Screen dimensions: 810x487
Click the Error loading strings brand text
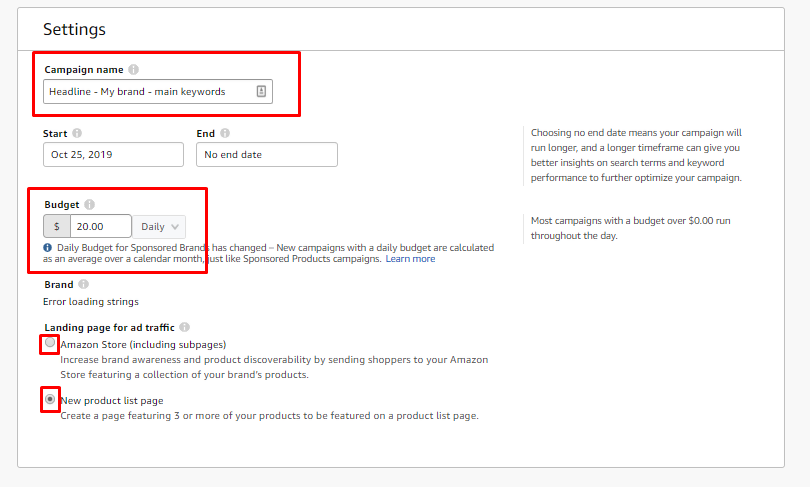[x=91, y=302]
